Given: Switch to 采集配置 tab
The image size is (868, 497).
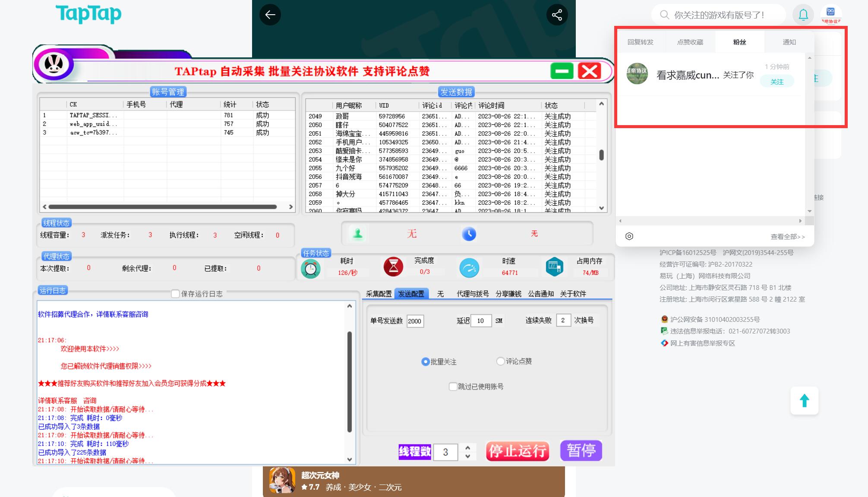Looking at the screenshot, I should 379,294.
